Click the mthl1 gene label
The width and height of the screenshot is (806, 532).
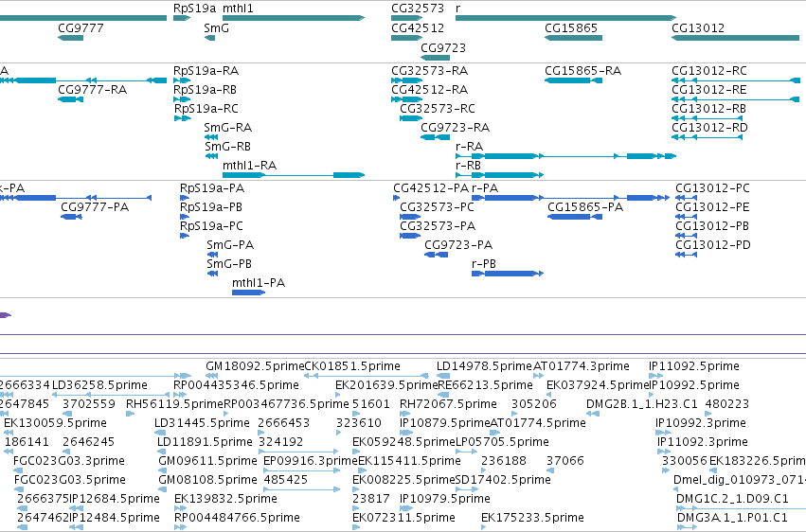tap(238, 9)
